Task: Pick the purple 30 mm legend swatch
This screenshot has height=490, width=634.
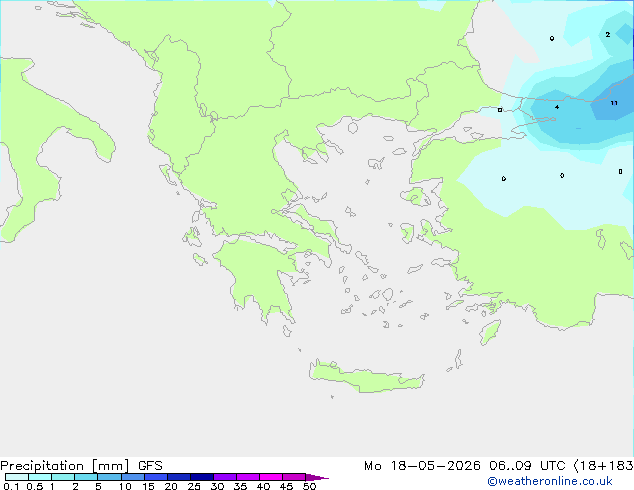Action: click(225, 477)
